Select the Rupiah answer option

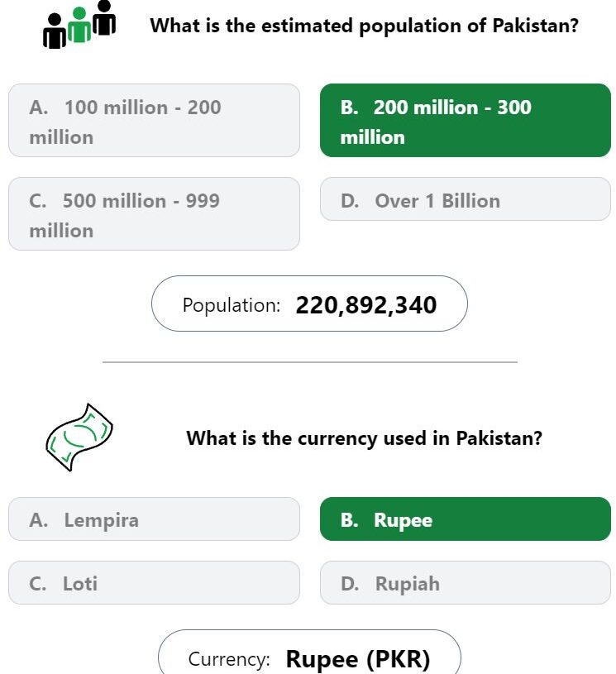tap(466, 582)
